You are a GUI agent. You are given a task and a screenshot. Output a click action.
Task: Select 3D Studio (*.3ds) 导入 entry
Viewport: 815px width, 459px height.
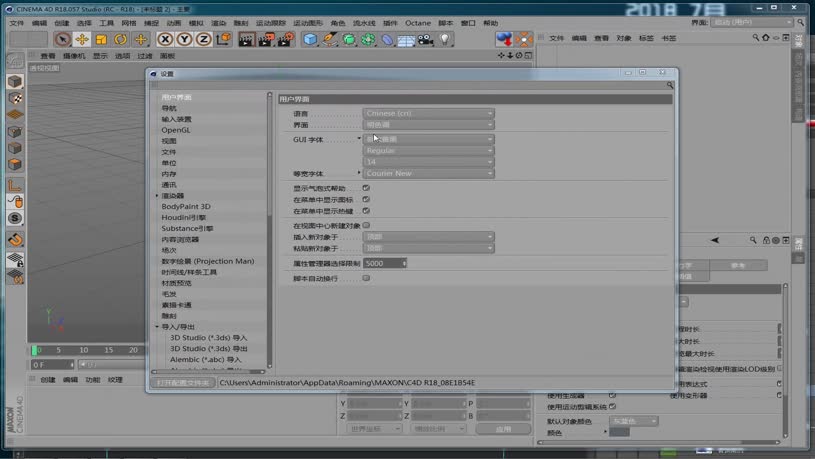coord(208,337)
